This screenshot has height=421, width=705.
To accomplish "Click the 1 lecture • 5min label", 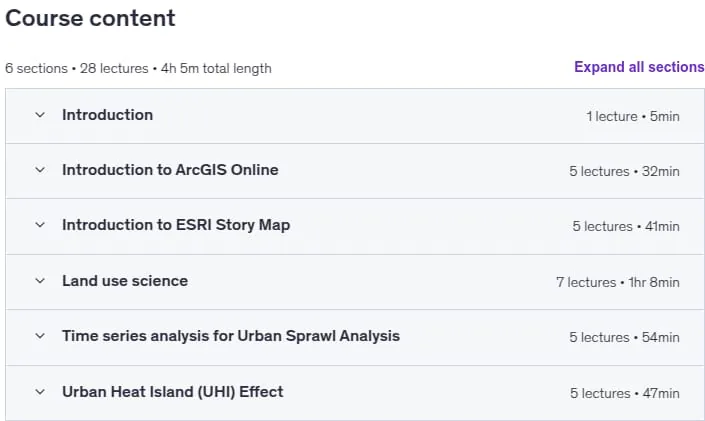I will click(x=633, y=116).
